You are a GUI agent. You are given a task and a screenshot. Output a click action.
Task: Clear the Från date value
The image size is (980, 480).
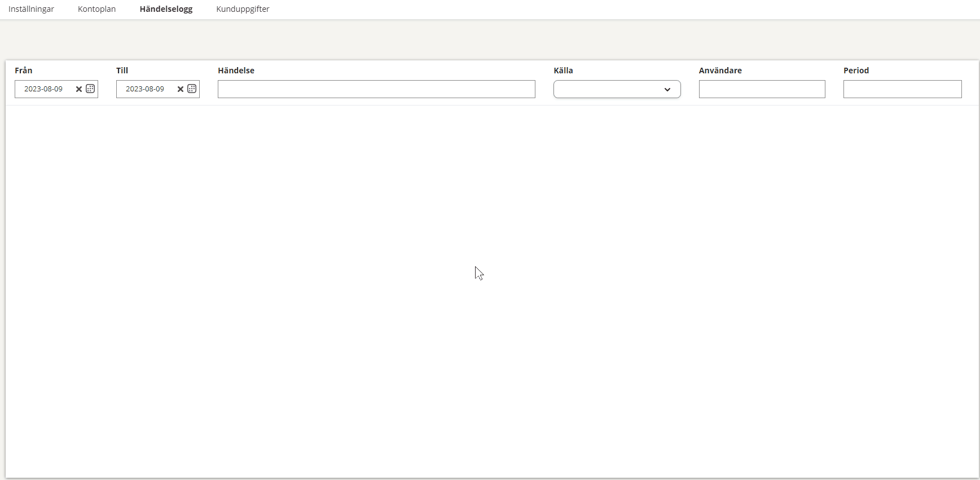[79, 89]
